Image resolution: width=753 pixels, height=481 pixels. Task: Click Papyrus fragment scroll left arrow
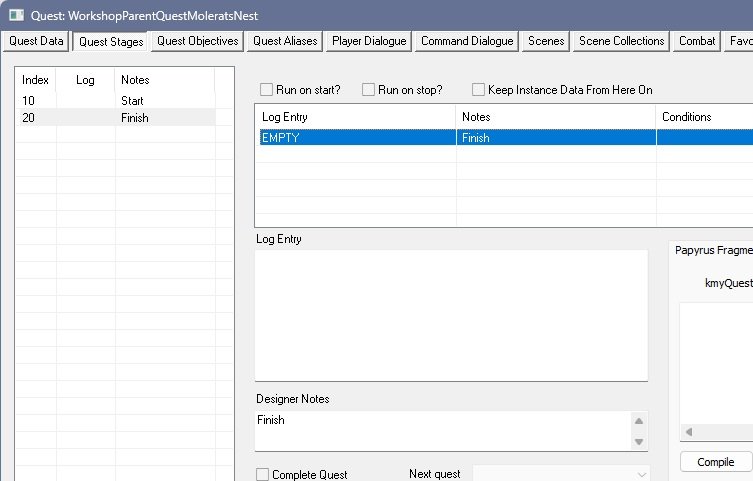[689, 432]
